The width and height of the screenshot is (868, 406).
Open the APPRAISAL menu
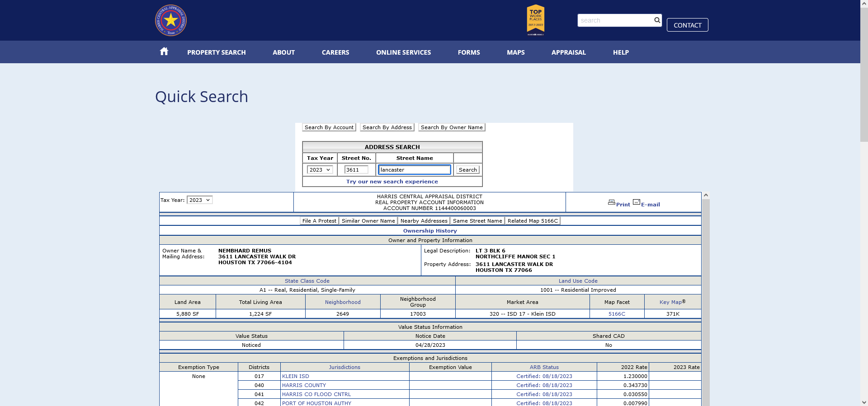pyautogui.click(x=569, y=52)
